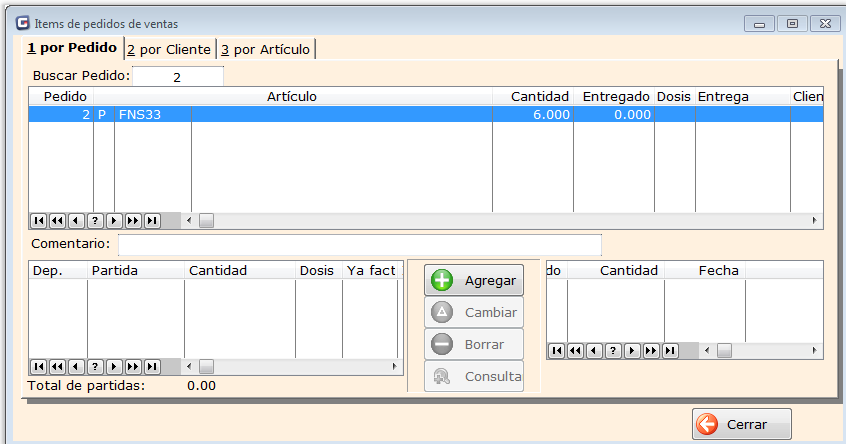
Task: Open the window system menu icon
Action: [x=23, y=22]
